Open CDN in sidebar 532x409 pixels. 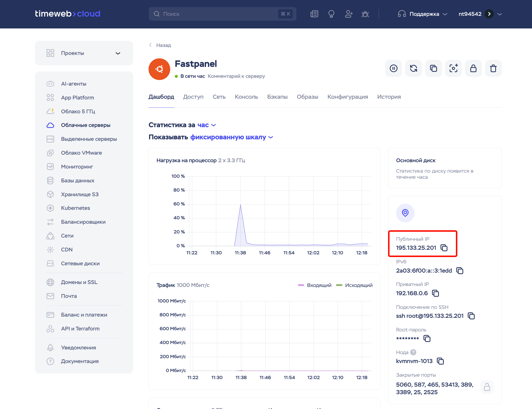pyautogui.click(x=84, y=250)
